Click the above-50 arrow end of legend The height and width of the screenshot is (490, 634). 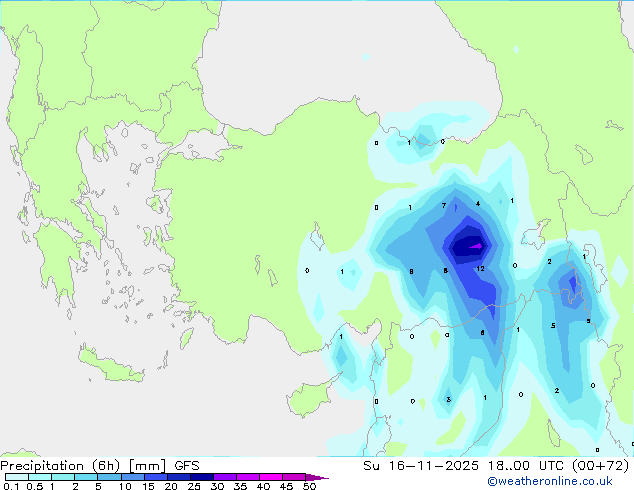(x=317, y=477)
